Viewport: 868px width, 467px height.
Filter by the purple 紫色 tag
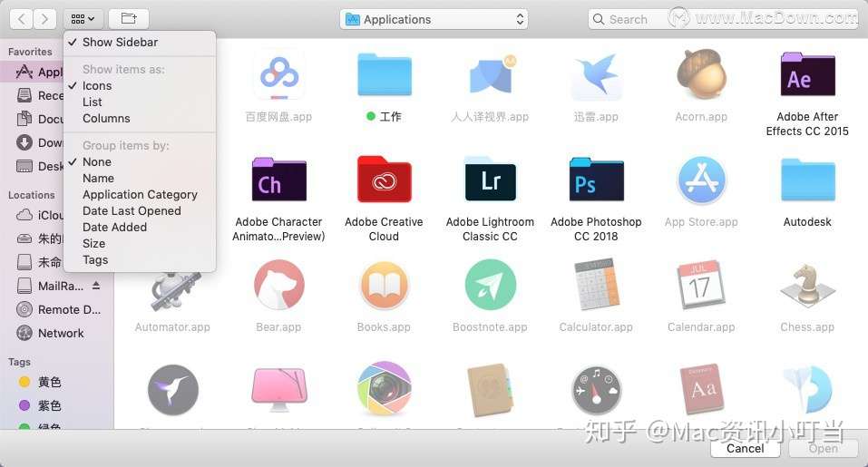[58, 405]
